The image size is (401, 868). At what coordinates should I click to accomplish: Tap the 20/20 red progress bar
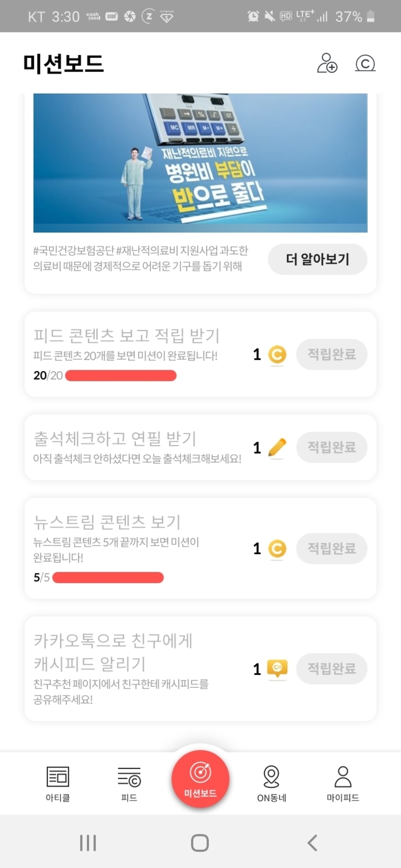pyautogui.click(x=121, y=376)
